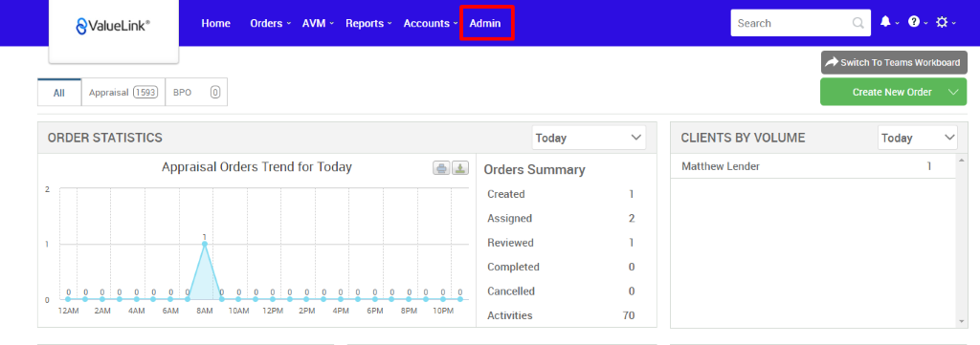The width and height of the screenshot is (980, 345).
Task: Open the Accounts menu
Action: point(431,23)
